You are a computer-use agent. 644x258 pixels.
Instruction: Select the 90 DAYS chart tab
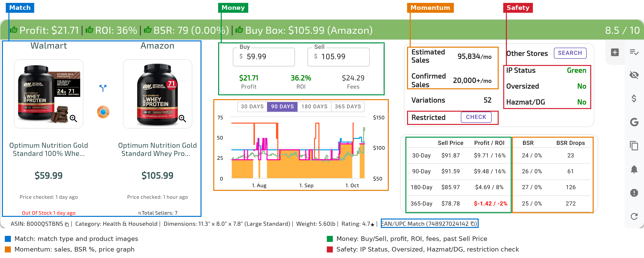[282, 107]
